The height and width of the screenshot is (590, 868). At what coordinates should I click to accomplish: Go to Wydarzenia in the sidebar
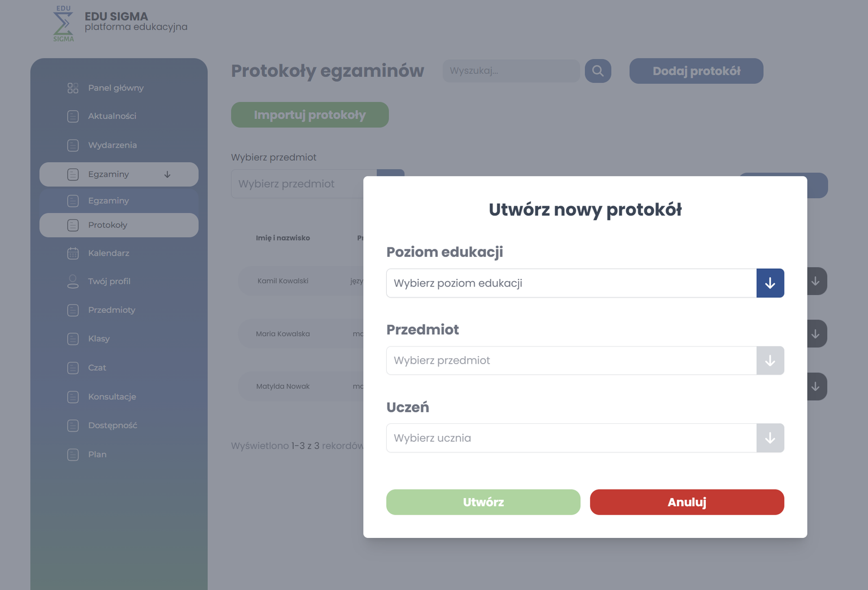[112, 145]
